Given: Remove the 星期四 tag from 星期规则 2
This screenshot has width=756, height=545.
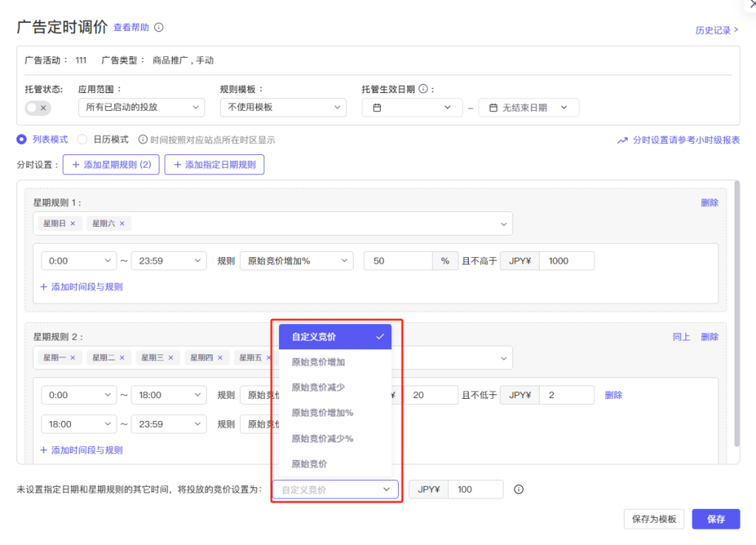Looking at the screenshot, I should [x=220, y=357].
